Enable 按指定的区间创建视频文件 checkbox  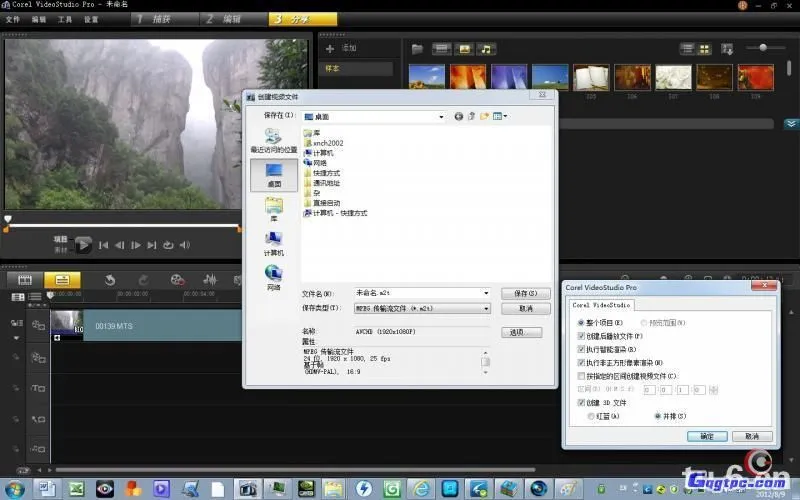(x=581, y=376)
